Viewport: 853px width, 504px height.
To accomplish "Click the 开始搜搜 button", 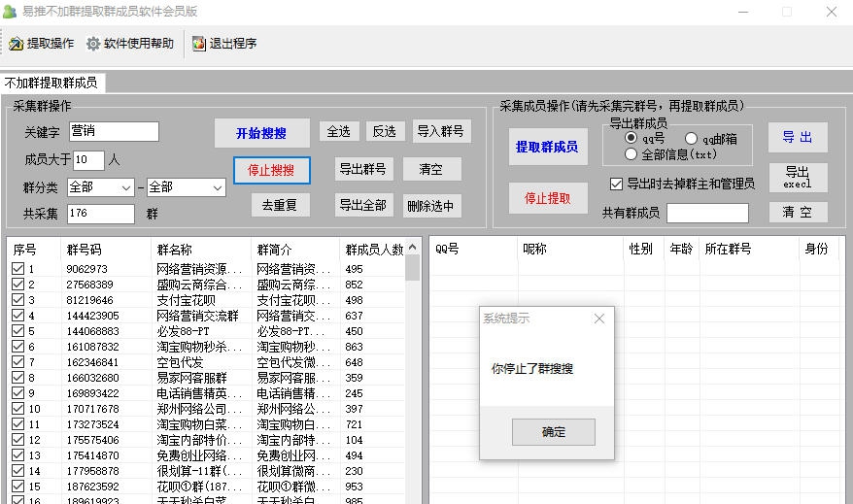I will click(x=261, y=133).
